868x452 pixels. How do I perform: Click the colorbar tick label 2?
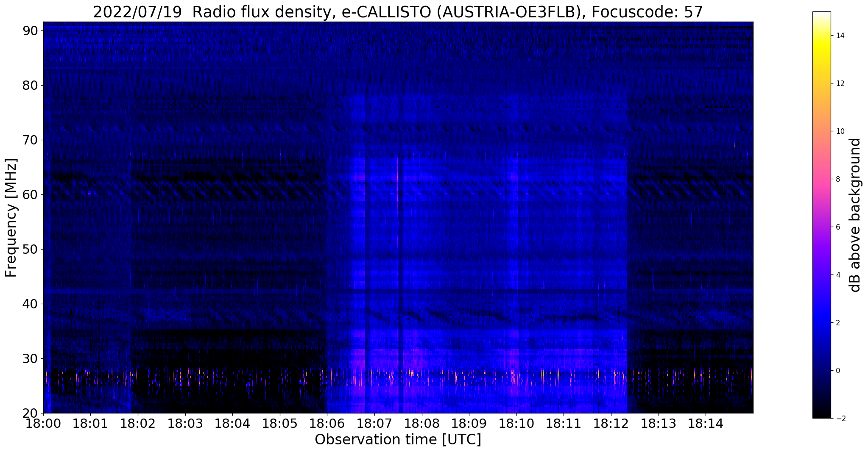tap(837, 323)
